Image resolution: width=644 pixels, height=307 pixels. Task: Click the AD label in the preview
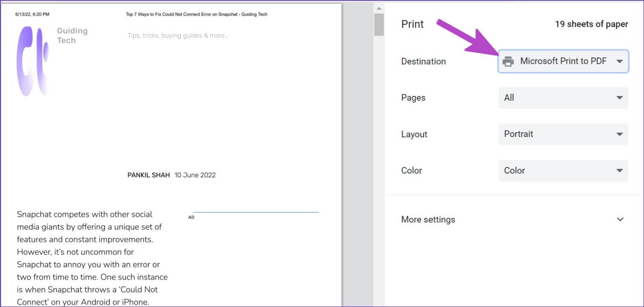[191, 217]
